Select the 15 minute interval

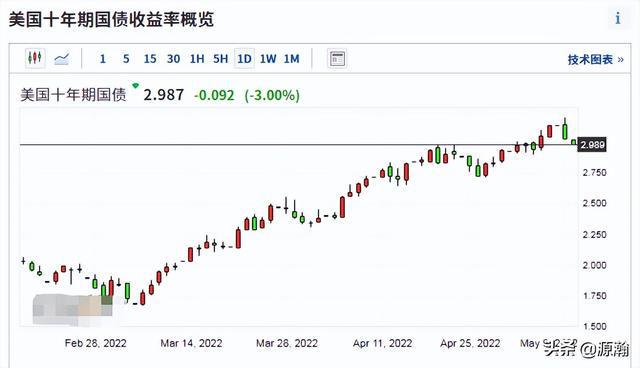[x=150, y=59]
